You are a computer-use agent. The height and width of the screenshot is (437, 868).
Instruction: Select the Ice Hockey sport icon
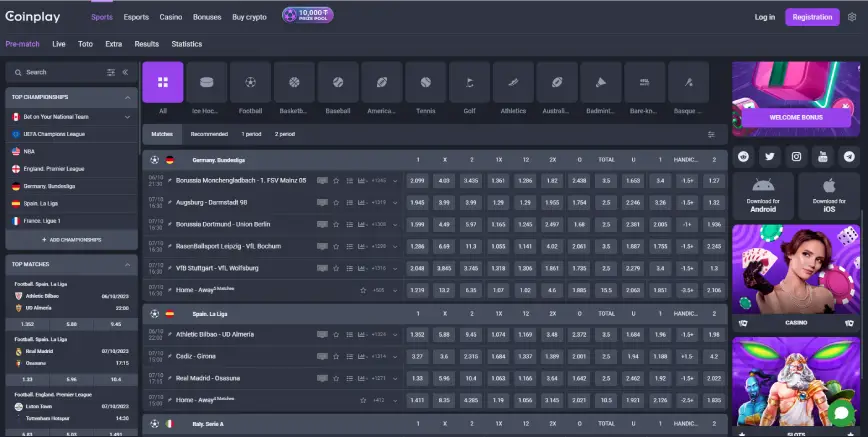(x=206, y=83)
